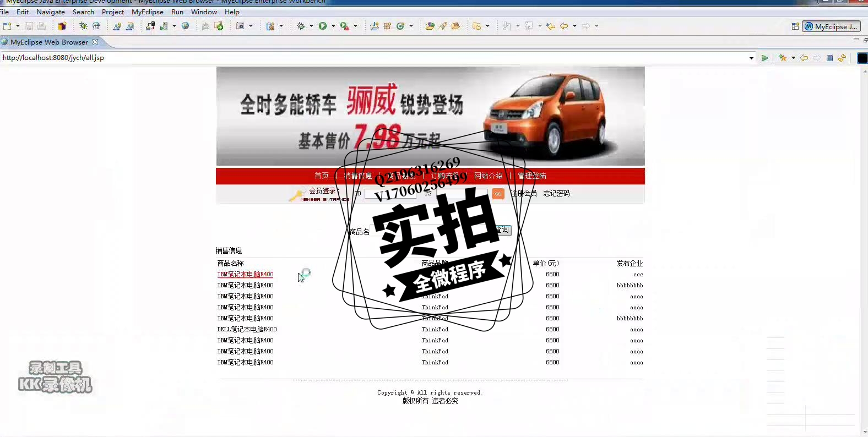
Task: Open the Navigate menu
Action: (51, 12)
